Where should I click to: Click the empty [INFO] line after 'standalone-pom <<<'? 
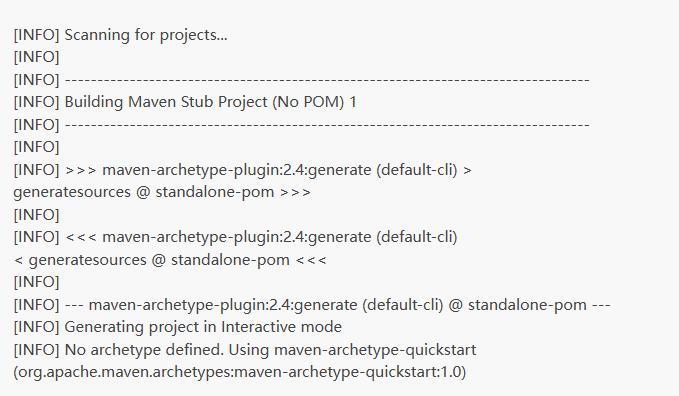[x=36, y=282]
